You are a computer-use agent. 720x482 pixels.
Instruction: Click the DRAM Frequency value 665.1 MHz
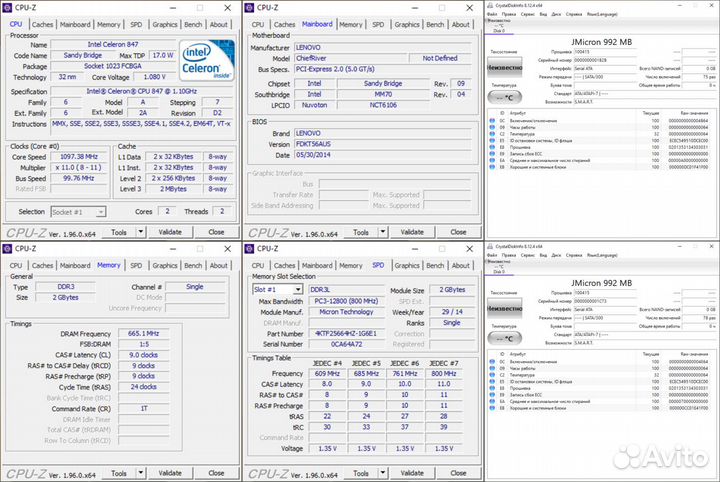144,333
